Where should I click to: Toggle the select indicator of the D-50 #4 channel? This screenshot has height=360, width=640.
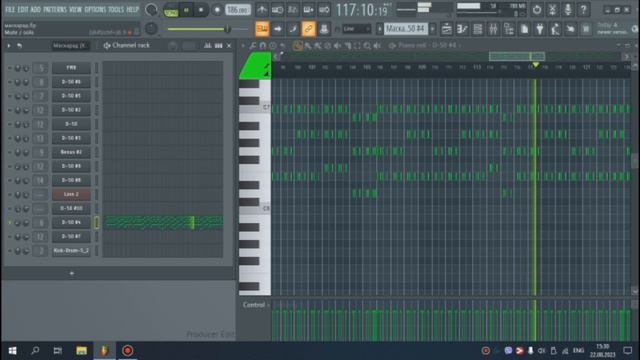coord(97,222)
